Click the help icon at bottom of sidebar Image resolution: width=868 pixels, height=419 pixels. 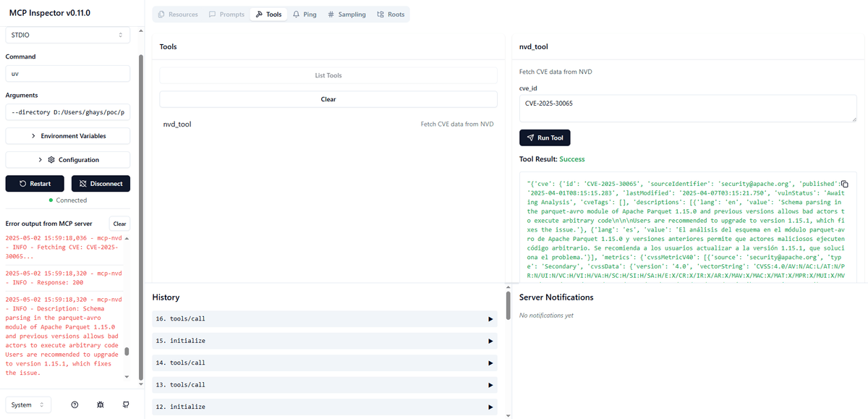(x=75, y=405)
